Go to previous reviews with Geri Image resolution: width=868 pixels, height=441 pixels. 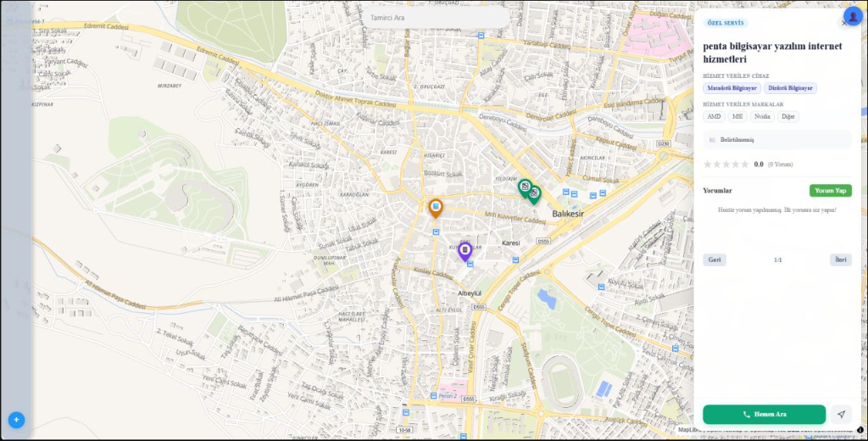pos(714,260)
